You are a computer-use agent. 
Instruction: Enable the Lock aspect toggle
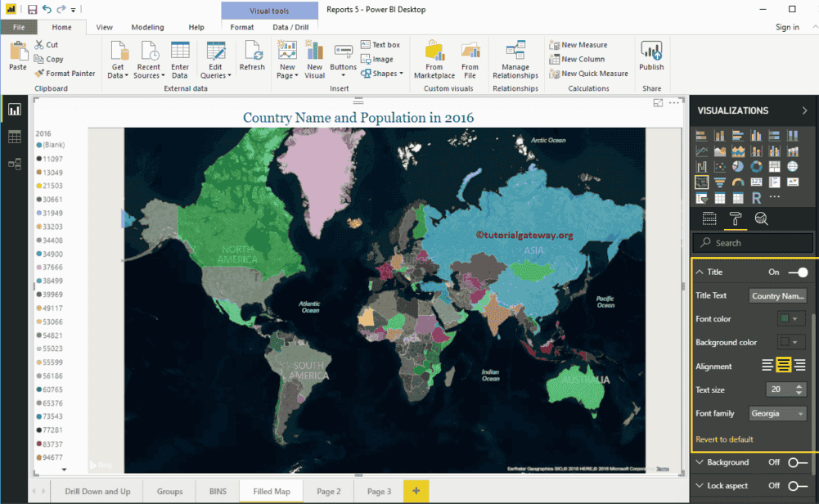point(799,485)
